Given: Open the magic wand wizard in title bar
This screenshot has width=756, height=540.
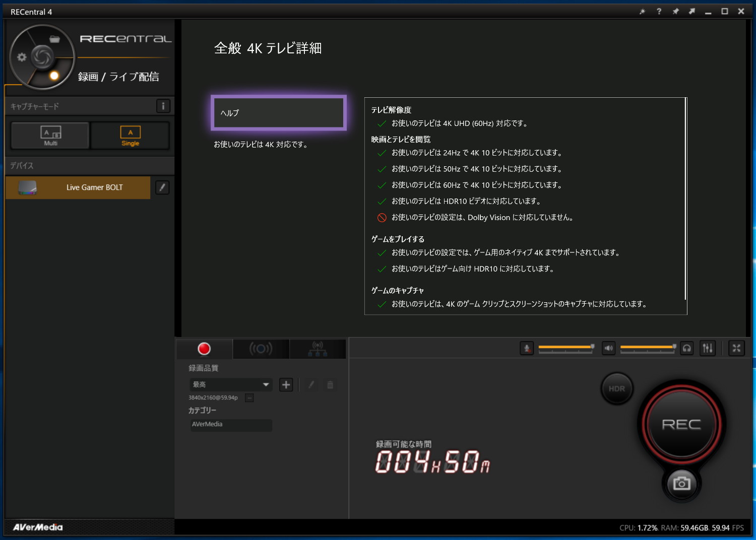Looking at the screenshot, I should [642, 12].
